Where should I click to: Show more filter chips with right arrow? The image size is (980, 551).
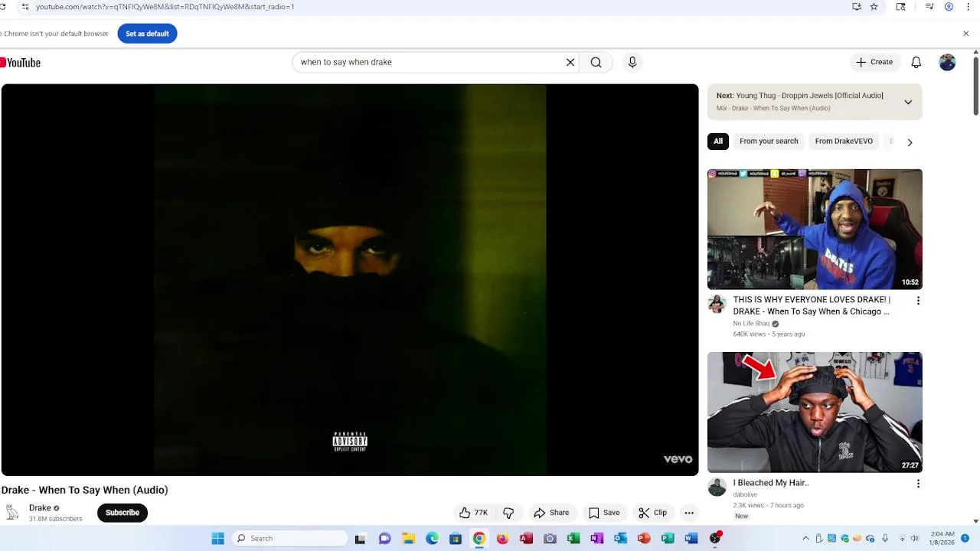(x=910, y=142)
